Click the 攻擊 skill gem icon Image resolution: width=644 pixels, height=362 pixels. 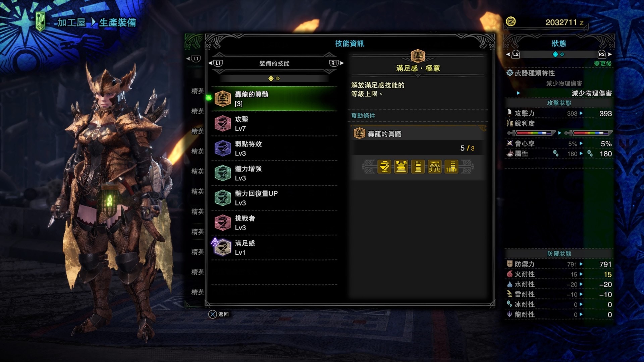(x=222, y=124)
